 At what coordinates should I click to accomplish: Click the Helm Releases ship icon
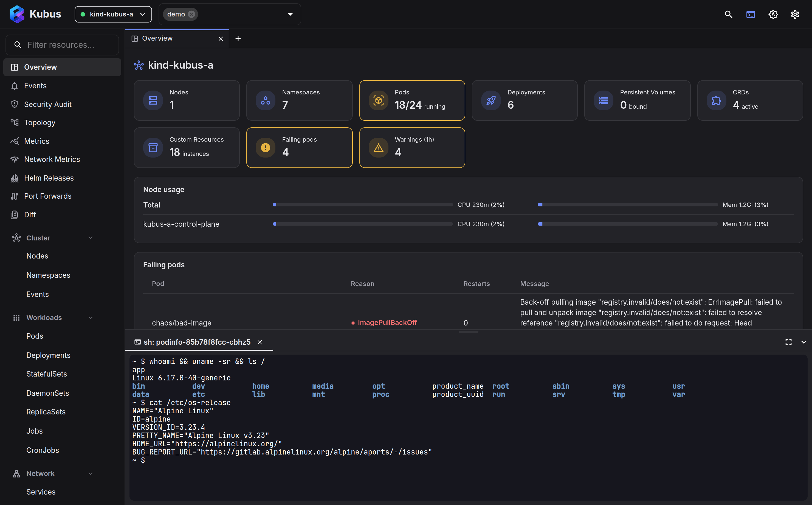tap(14, 178)
